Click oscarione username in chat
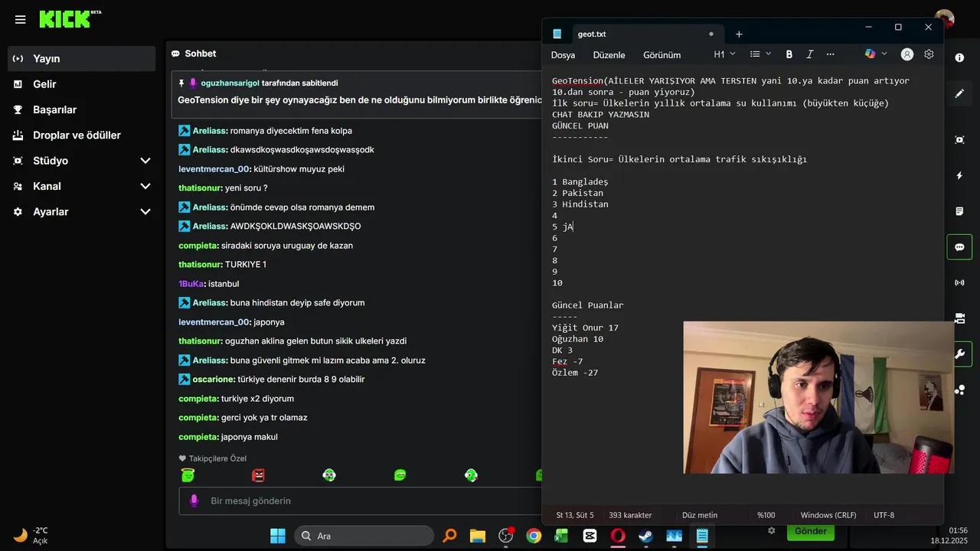Screen dimensions: 980x551 [x=214, y=380]
